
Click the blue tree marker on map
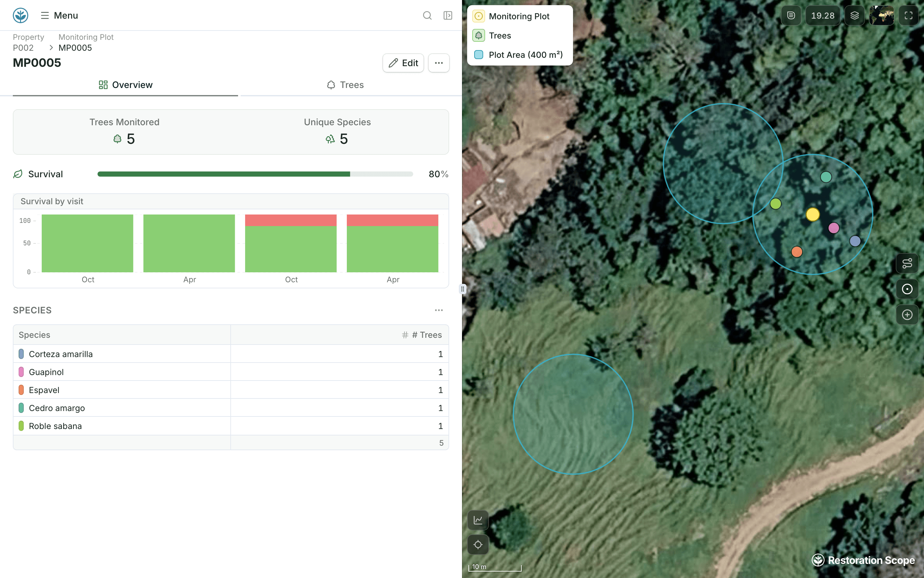[855, 241]
